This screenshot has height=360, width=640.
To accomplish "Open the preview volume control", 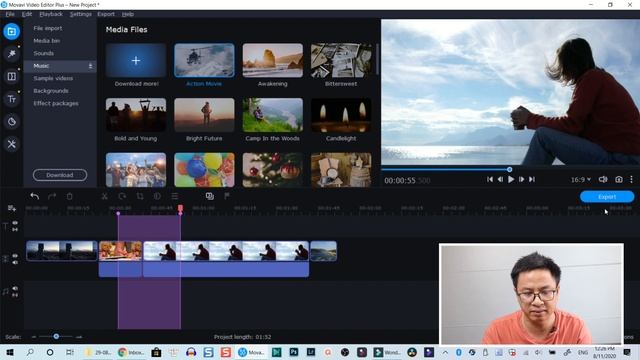I will (x=603, y=179).
